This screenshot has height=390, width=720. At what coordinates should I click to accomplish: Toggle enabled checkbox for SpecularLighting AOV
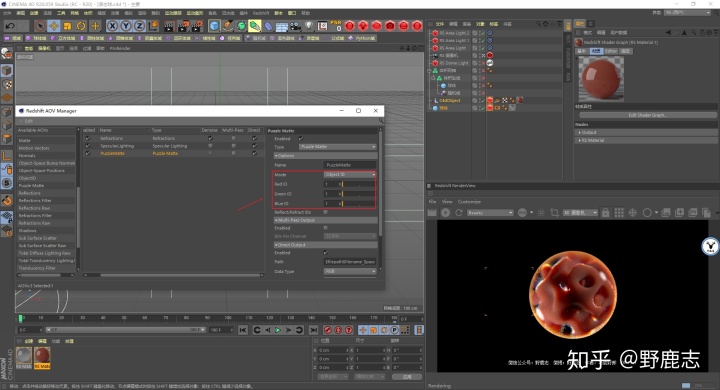point(87,146)
